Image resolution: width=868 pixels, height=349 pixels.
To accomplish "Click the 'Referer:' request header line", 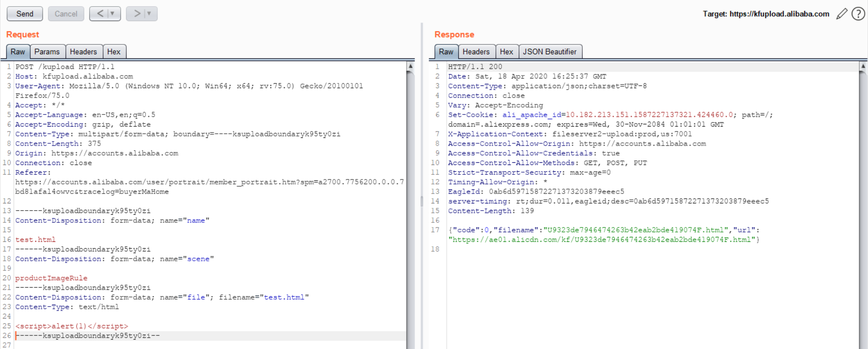I will click(33, 172).
